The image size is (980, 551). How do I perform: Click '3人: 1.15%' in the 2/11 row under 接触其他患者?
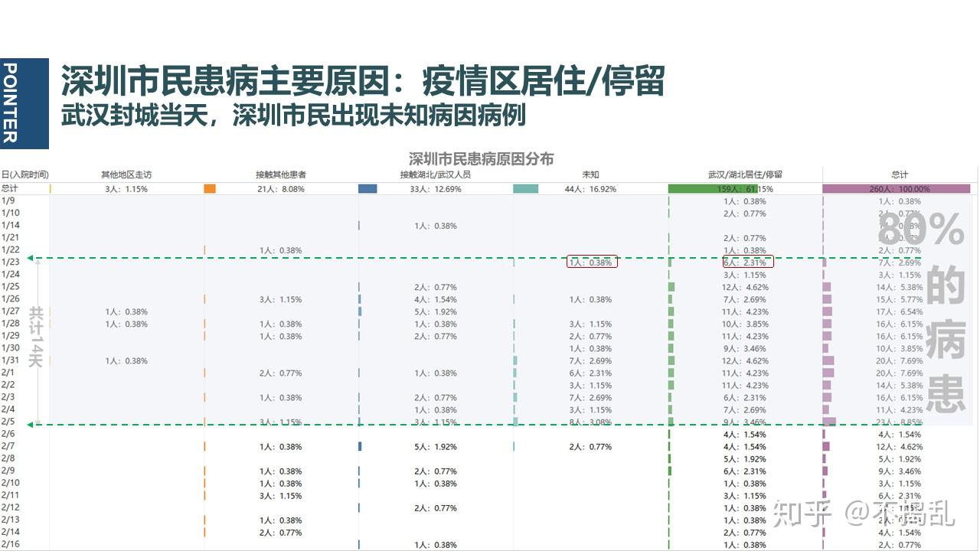pos(281,495)
